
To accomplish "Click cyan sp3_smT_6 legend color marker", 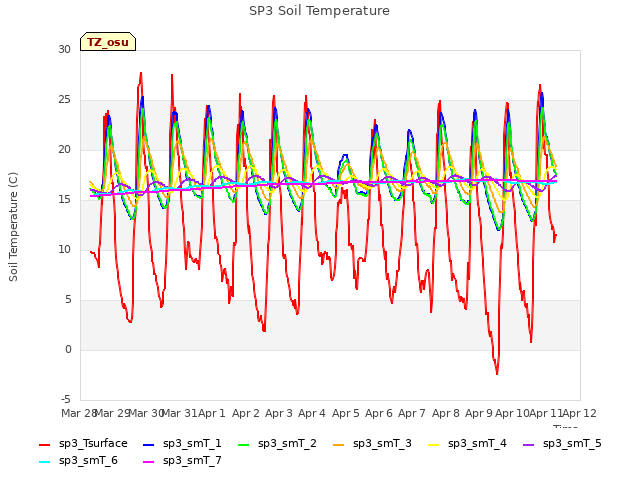I will coord(44,462).
